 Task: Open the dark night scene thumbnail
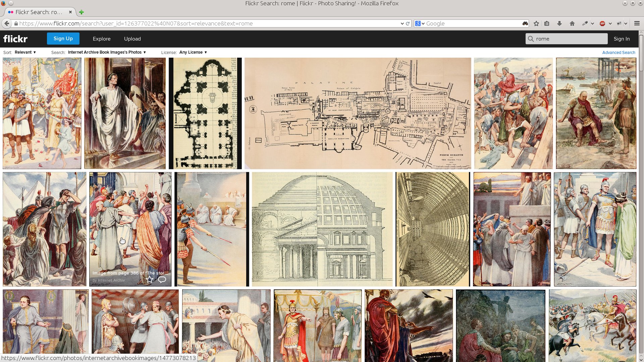501,325
